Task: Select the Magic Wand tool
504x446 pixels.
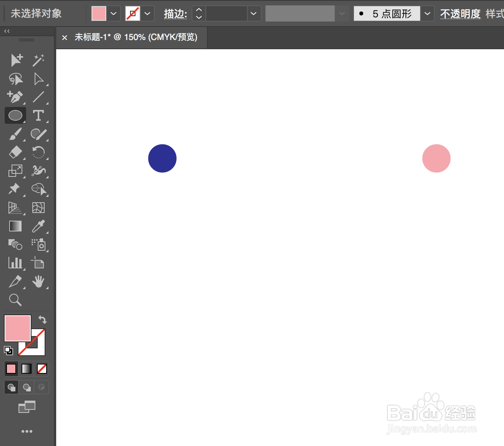Action: click(x=38, y=60)
